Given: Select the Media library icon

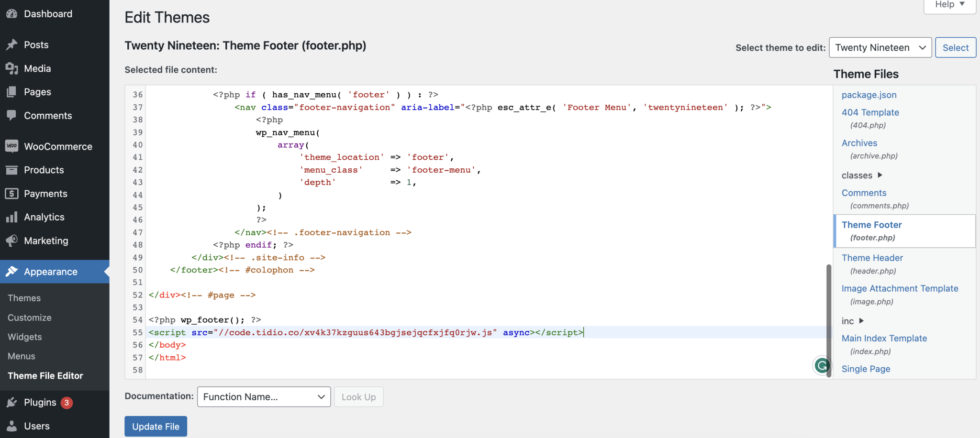Looking at the screenshot, I should (x=12, y=68).
